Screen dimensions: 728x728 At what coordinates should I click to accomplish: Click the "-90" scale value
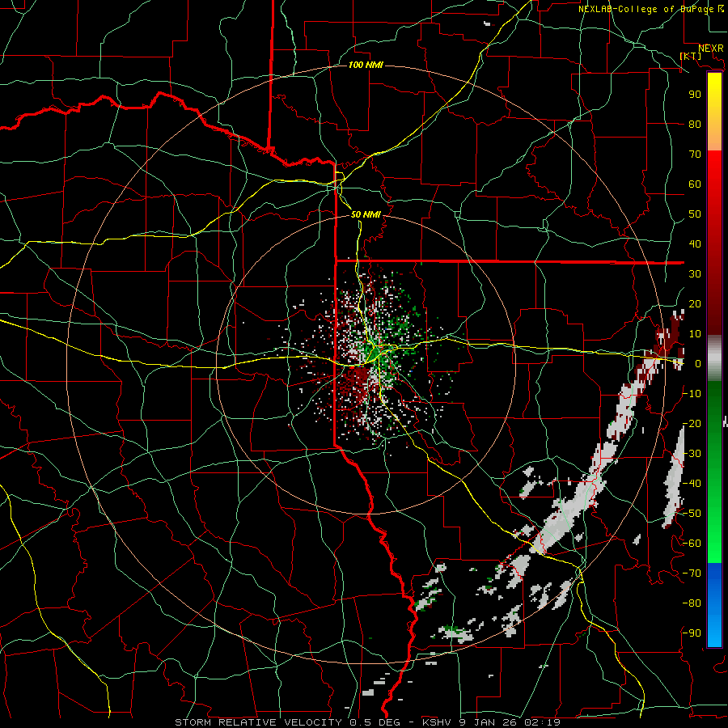[x=693, y=633]
